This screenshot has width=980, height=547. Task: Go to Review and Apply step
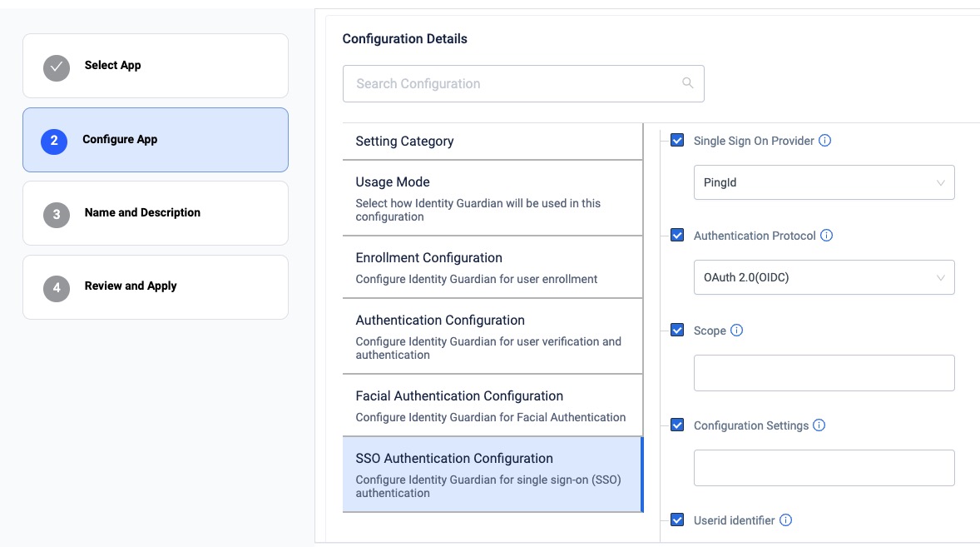[156, 286]
